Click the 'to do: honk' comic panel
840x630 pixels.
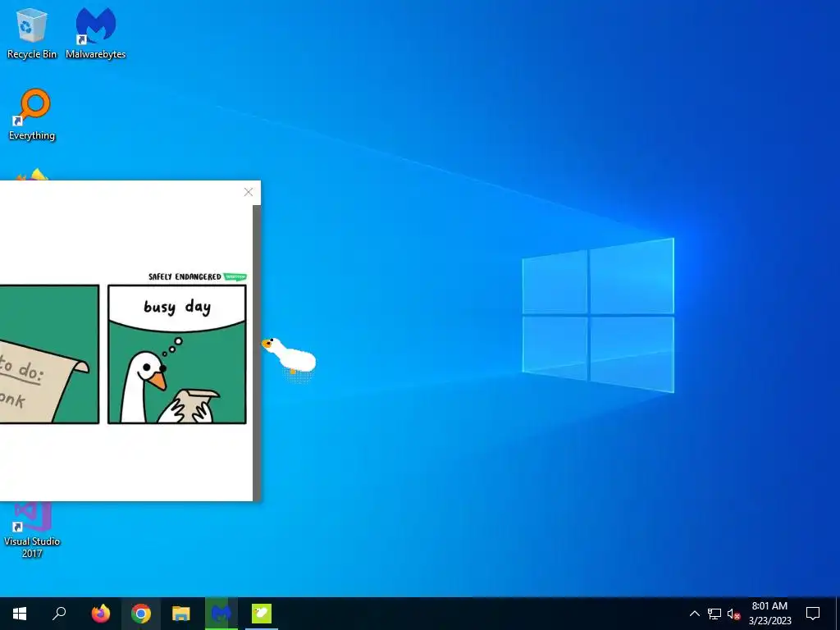[x=49, y=354]
